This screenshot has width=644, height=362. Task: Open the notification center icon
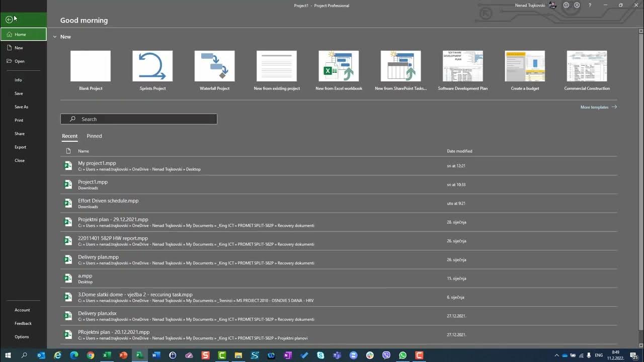(634, 355)
